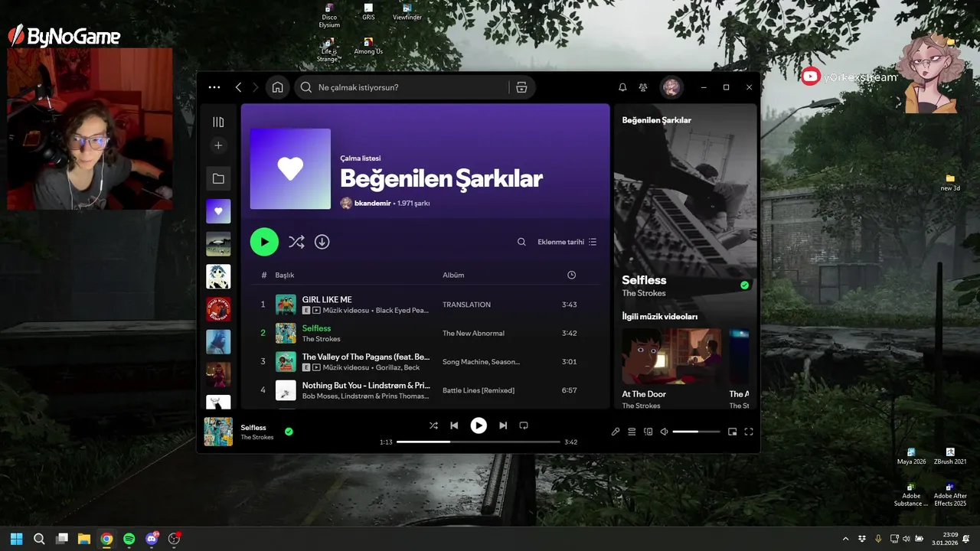Image resolution: width=980 pixels, height=551 pixels.
Task: Select Liked Songs heart in sidebar
Action: (218, 211)
